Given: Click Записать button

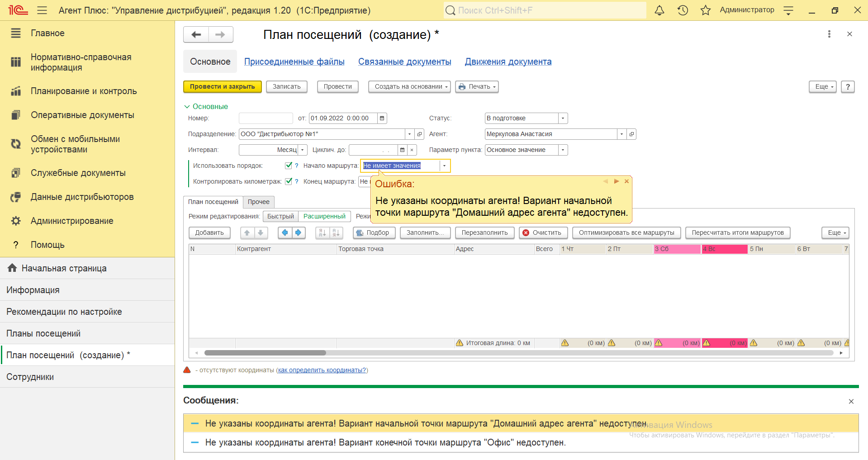Looking at the screenshot, I should [287, 86].
